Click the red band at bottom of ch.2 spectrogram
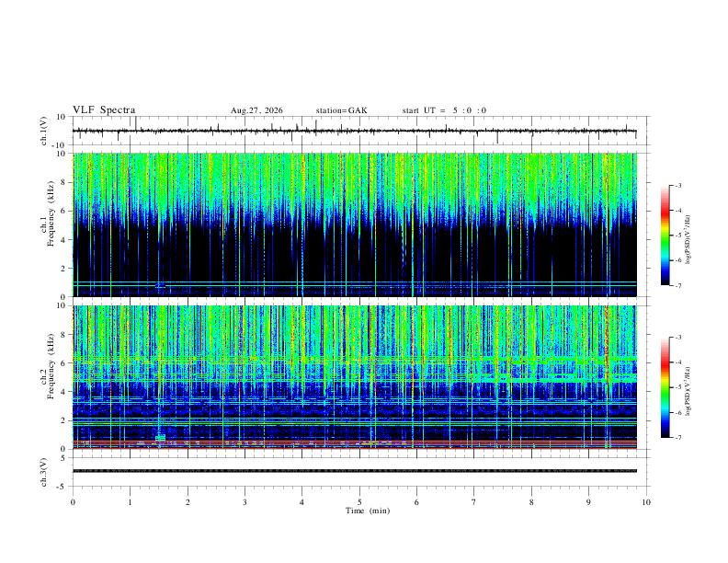 coord(354,448)
